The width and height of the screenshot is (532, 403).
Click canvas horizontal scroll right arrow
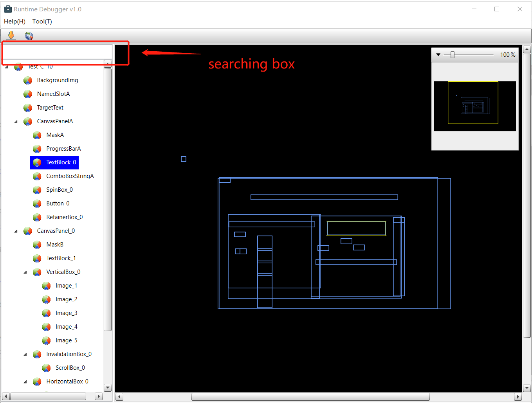tap(518, 397)
